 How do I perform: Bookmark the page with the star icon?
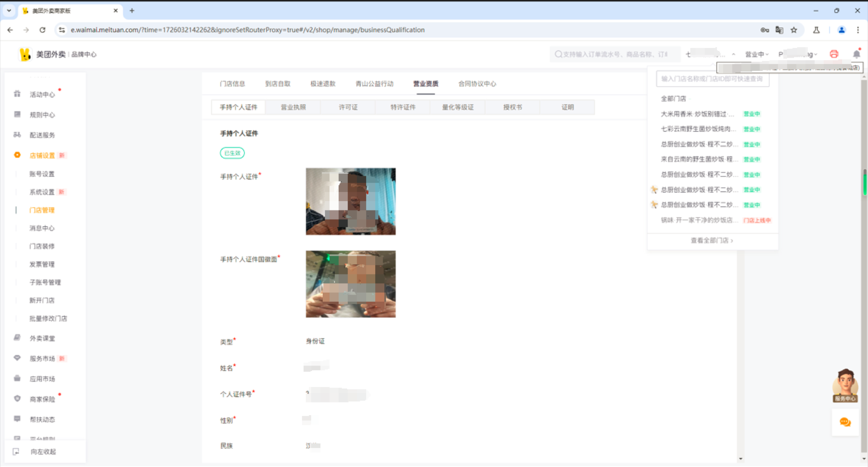tap(794, 30)
